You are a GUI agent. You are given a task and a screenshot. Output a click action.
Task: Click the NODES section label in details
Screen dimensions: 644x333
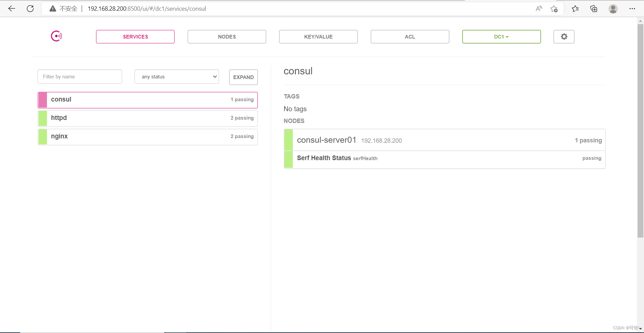[294, 121]
